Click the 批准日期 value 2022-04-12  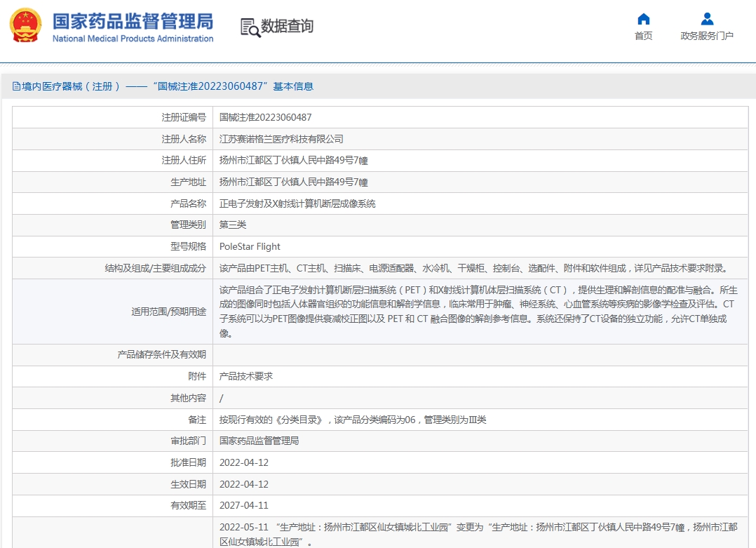point(244,462)
